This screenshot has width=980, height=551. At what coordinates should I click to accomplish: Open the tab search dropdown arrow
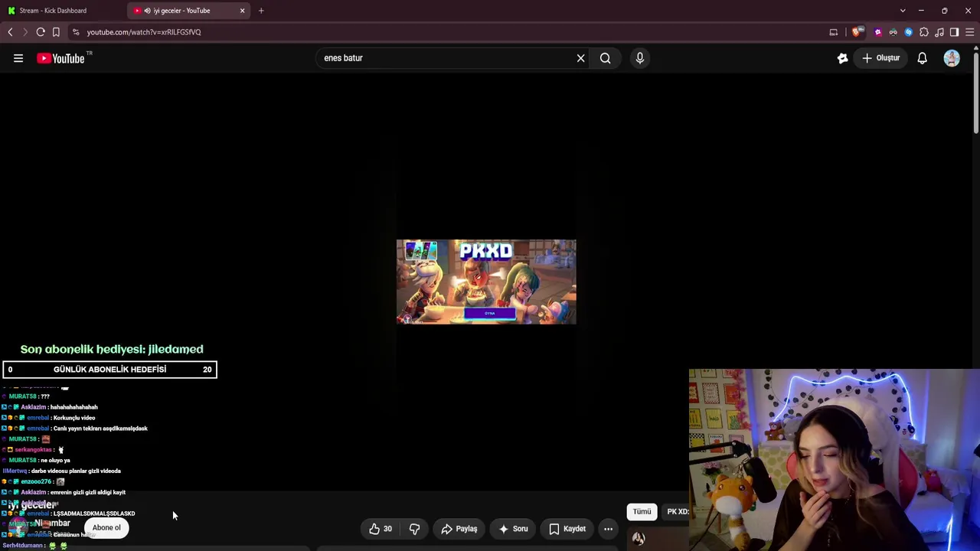pos(903,11)
